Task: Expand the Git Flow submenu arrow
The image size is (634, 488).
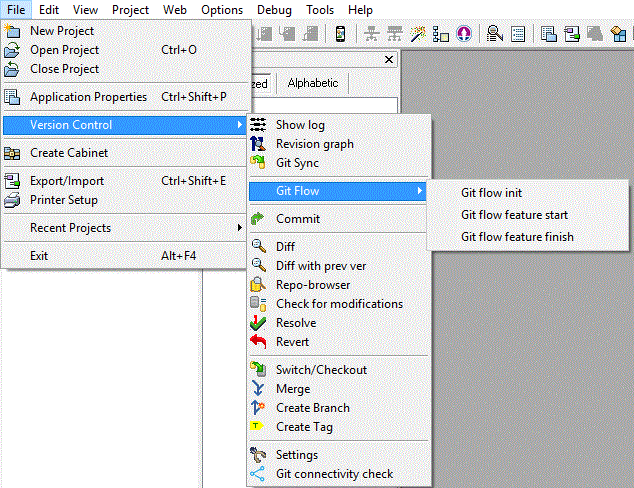Action: [420, 191]
